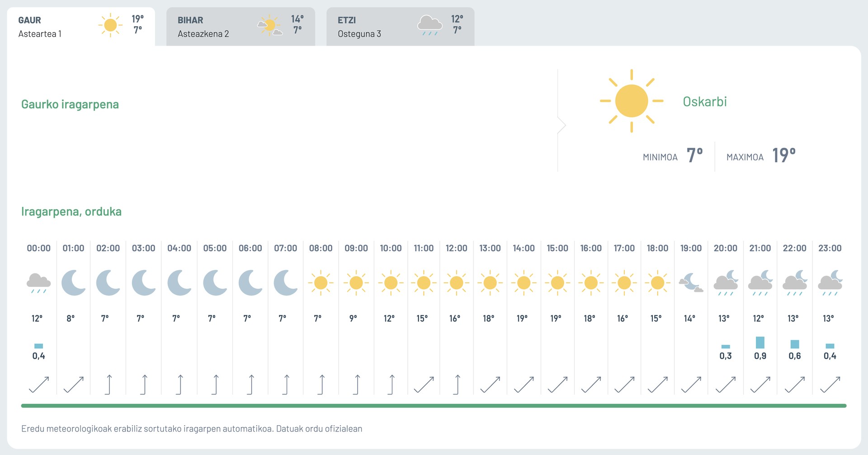This screenshot has width=868, height=455.
Task: Click the green horizontal scroll bar
Action: point(434,406)
